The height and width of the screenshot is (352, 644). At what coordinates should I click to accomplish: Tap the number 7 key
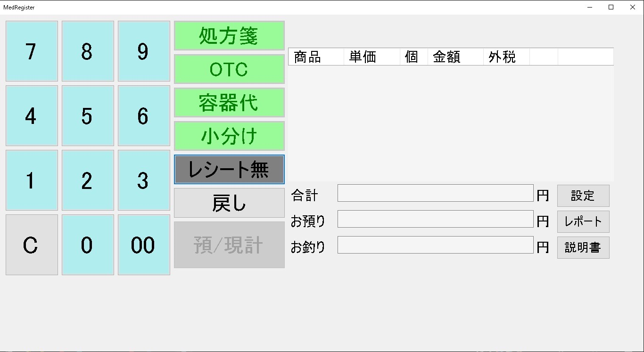click(x=32, y=51)
